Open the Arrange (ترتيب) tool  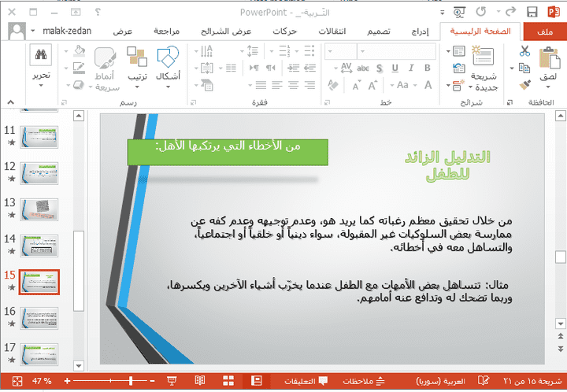pyautogui.click(x=137, y=57)
